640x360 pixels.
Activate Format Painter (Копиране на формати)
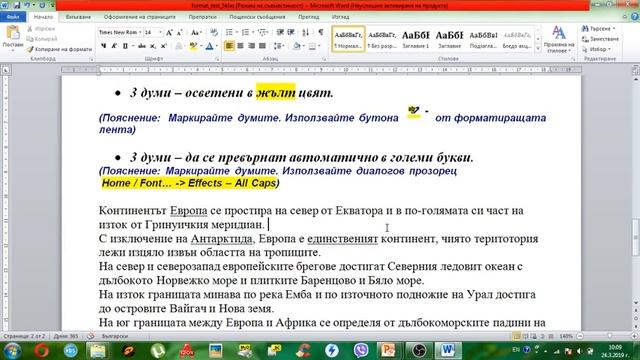point(59,49)
